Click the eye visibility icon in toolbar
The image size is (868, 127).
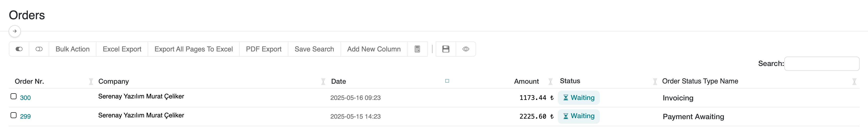click(466, 49)
